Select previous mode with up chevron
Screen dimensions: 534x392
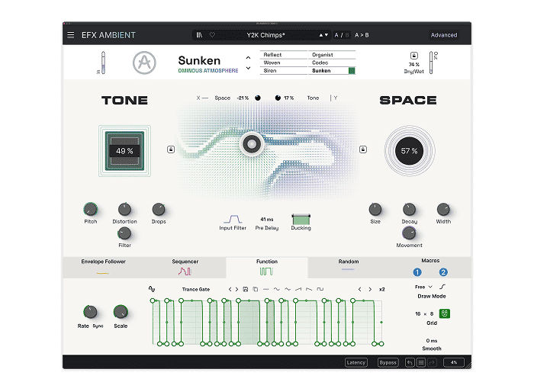click(248, 57)
